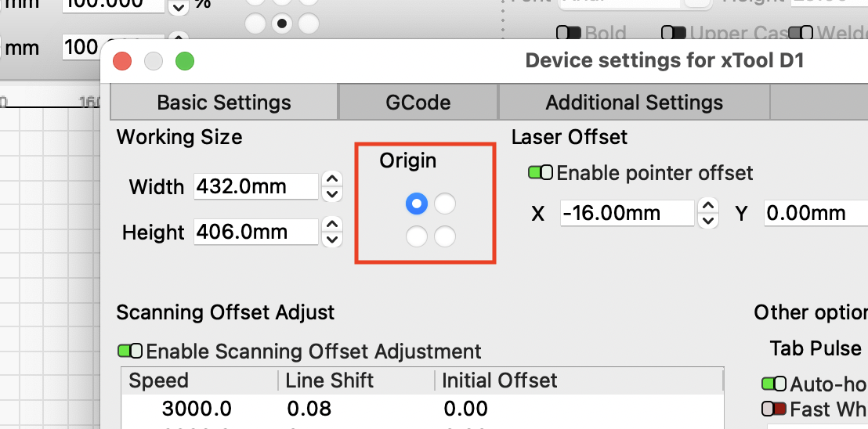This screenshot has height=429, width=868.
Task: Open the Additional Settings tab
Action: [x=635, y=103]
